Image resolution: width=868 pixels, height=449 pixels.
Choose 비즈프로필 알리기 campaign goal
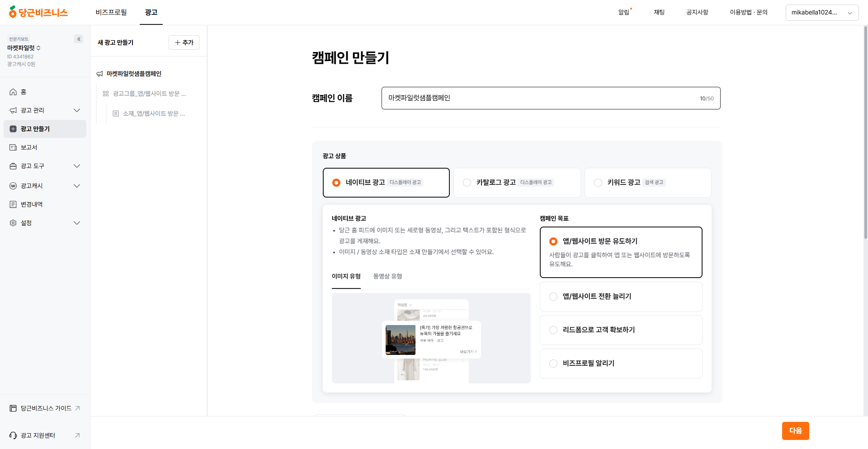621,364
